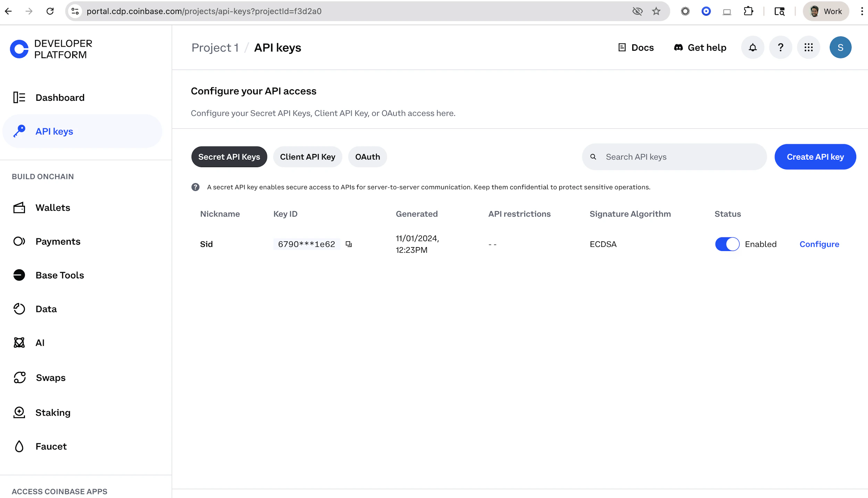Open the apps grid menu
Screen dimensions: 868x498
coord(809,47)
